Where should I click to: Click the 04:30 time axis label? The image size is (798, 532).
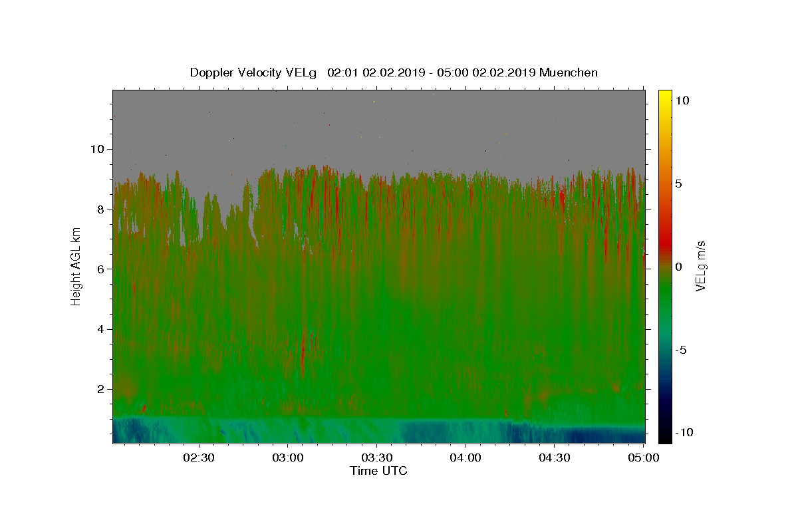554,458
